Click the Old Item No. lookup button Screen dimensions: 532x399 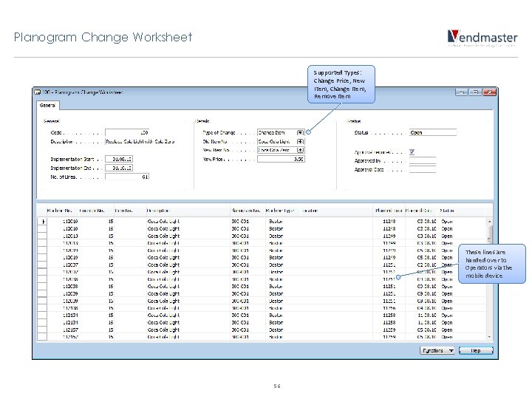tap(301, 141)
